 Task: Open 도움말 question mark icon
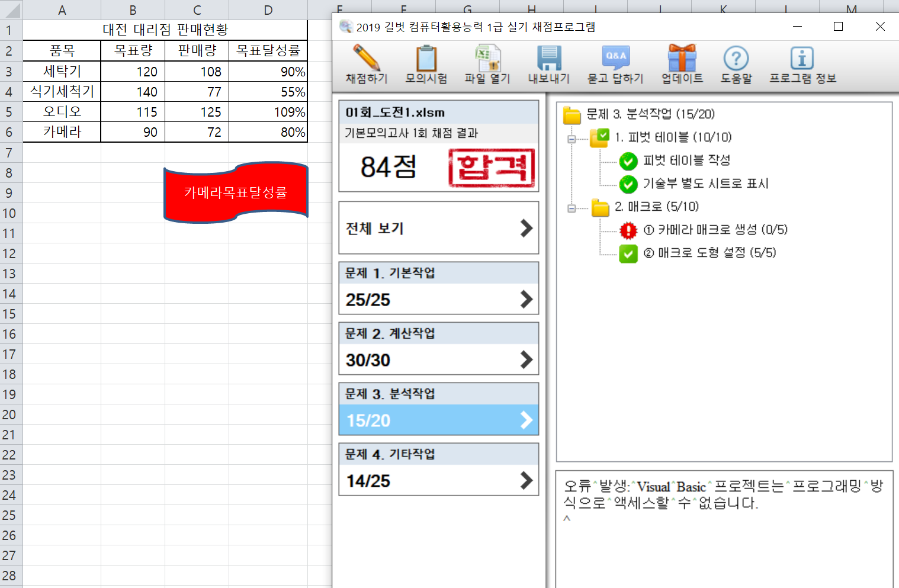click(736, 59)
